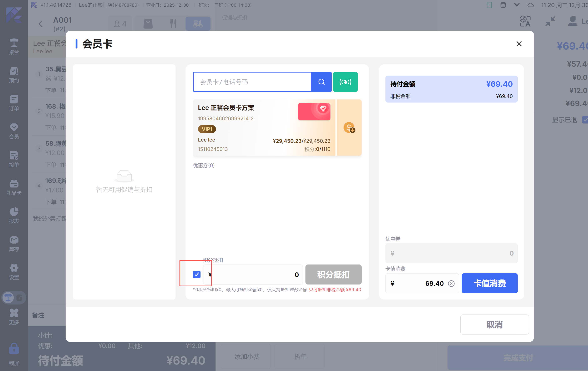Select the delivery scooter order-type tab
The image size is (588, 371).
click(x=198, y=24)
